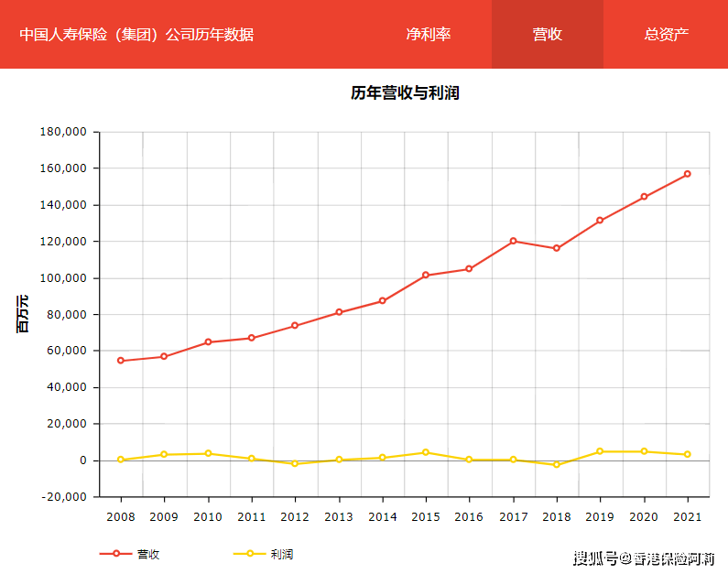Click the 2012 profit data point
Image resolution: width=728 pixels, height=574 pixels.
click(x=295, y=463)
